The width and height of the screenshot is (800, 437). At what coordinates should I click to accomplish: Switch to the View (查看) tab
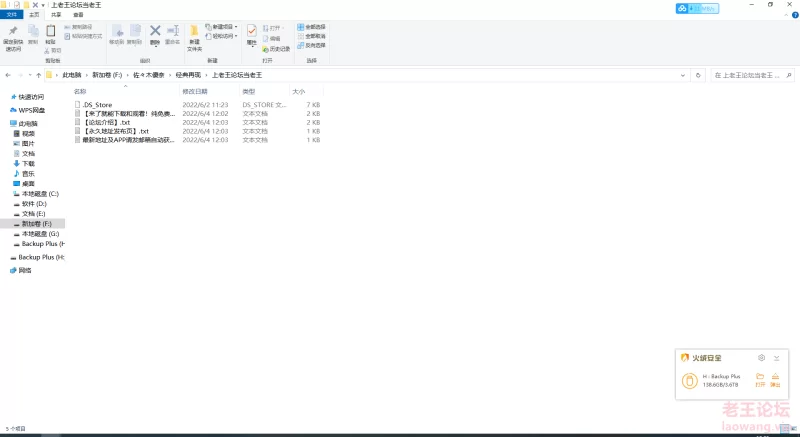[78, 15]
